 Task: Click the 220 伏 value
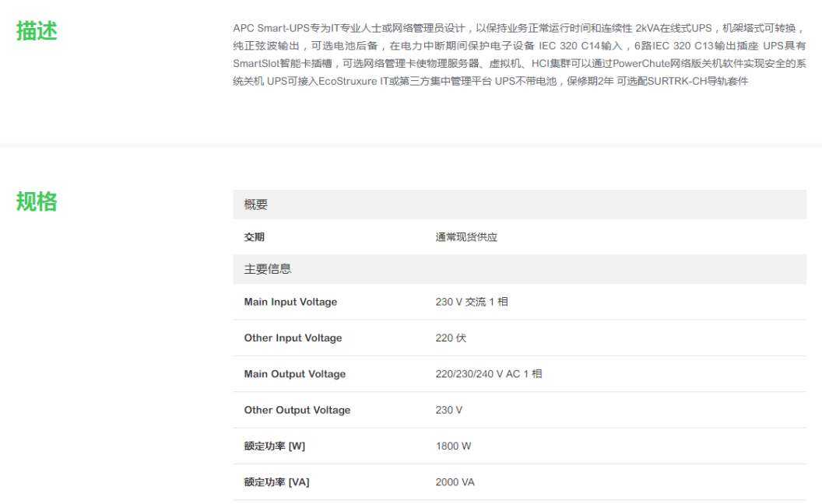click(451, 338)
